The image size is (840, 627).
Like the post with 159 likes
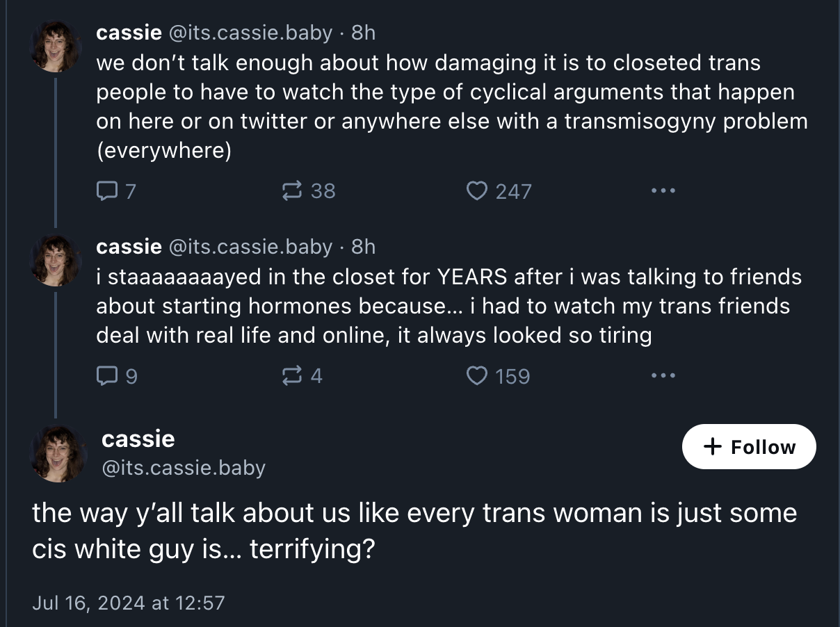(x=498, y=376)
